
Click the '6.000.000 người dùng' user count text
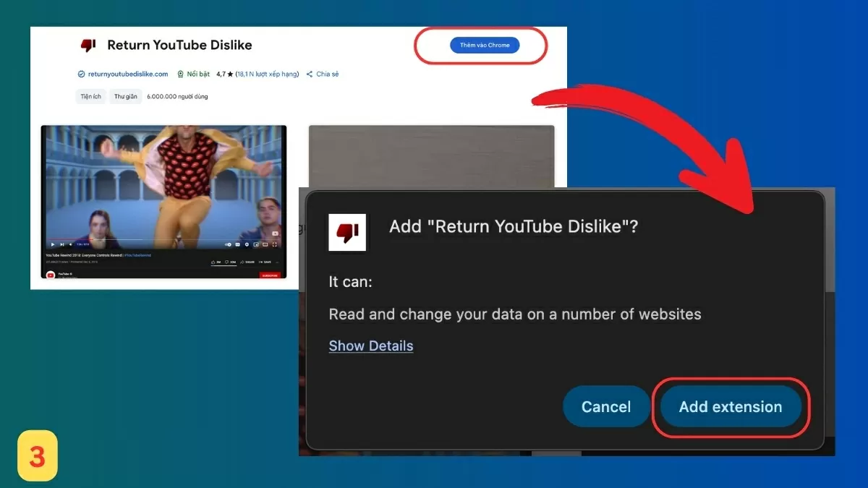[x=177, y=96]
